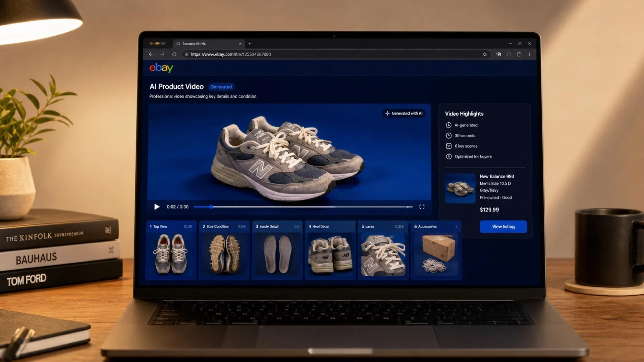Image resolution: width=644 pixels, height=362 pixels.
Task: Enter fullscreen video mode
Action: (422, 207)
